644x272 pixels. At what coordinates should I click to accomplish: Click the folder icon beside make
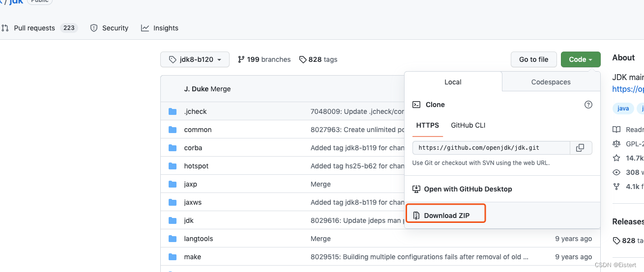173,257
